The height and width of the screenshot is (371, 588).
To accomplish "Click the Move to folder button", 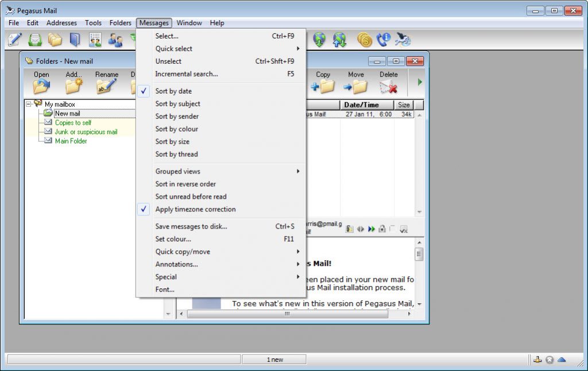I will (x=356, y=82).
